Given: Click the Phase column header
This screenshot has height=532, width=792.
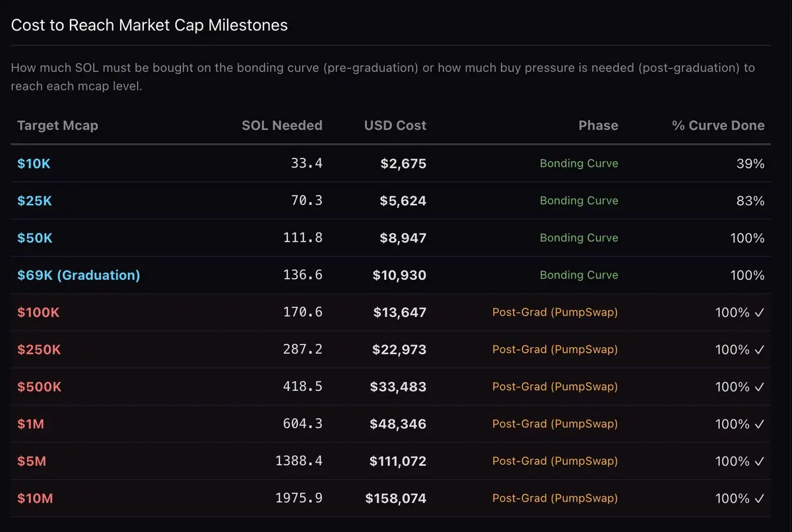Looking at the screenshot, I should point(598,125).
